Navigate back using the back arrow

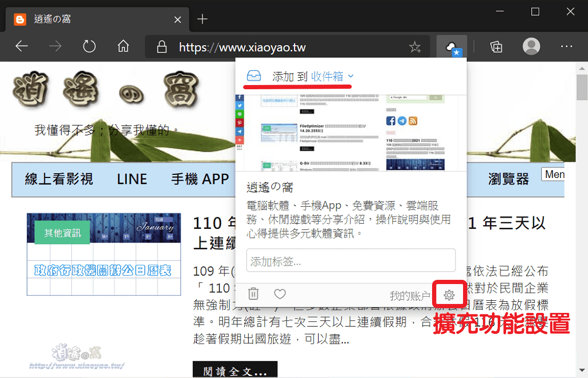(22, 47)
